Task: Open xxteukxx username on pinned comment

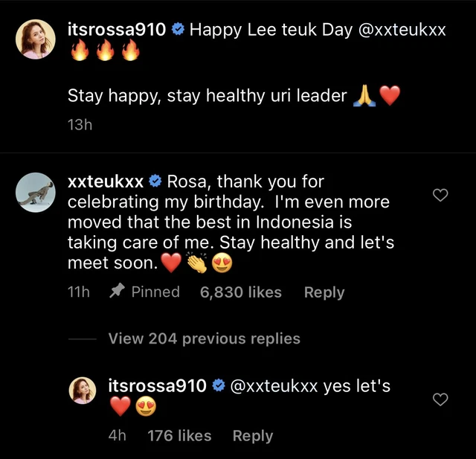Action: tap(106, 182)
